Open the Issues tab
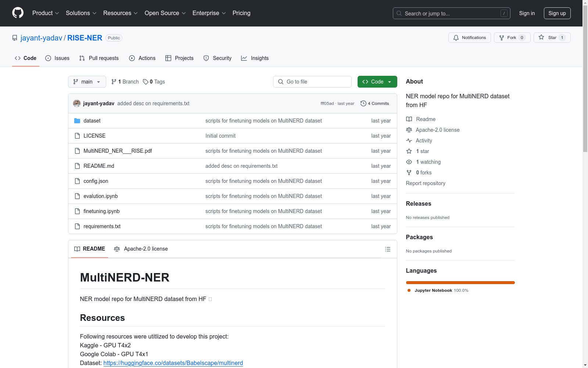Screen dimensions: 588x368 click(x=57, y=58)
